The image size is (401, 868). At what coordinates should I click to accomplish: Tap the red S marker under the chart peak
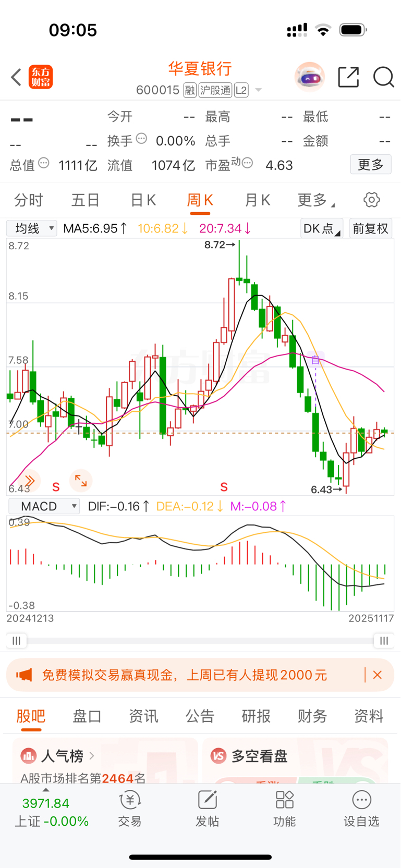pyautogui.click(x=224, y=487)
